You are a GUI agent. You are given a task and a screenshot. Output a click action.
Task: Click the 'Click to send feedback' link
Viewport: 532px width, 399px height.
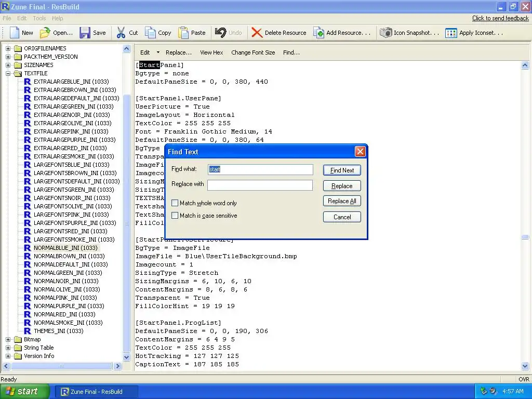[500, 18]
